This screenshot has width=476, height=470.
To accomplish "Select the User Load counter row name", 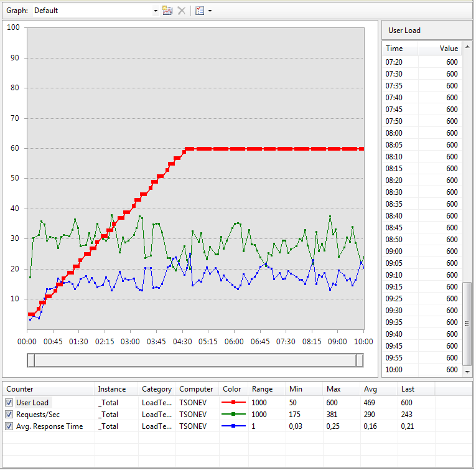I will [32, 403].
